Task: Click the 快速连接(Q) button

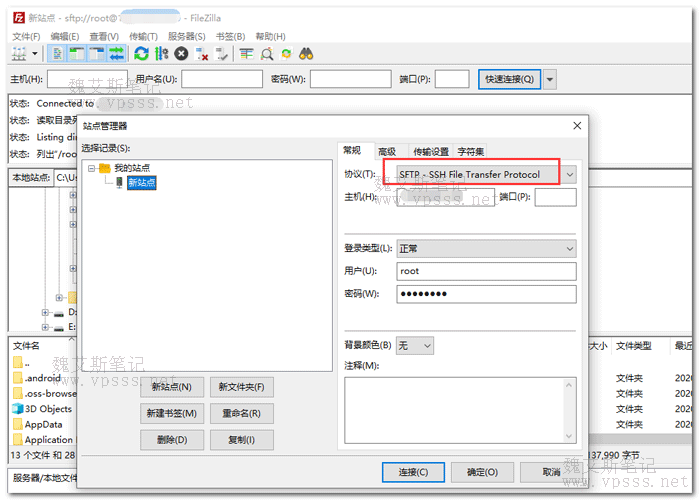Action: (509, 79)
